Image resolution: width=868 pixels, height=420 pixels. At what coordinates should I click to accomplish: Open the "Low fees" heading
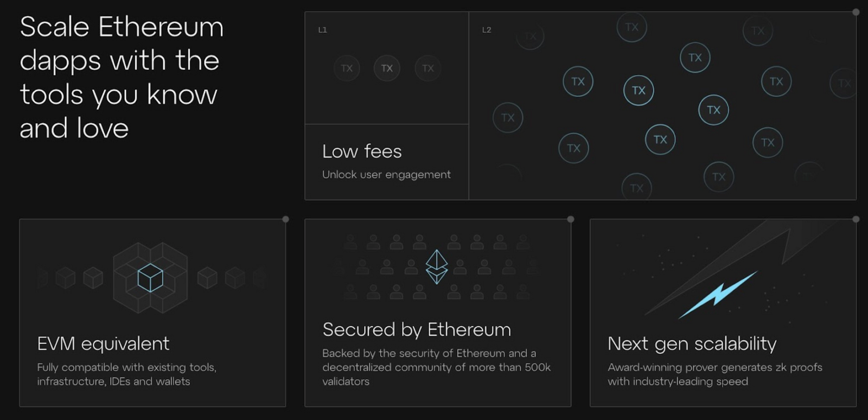point(362,151)
